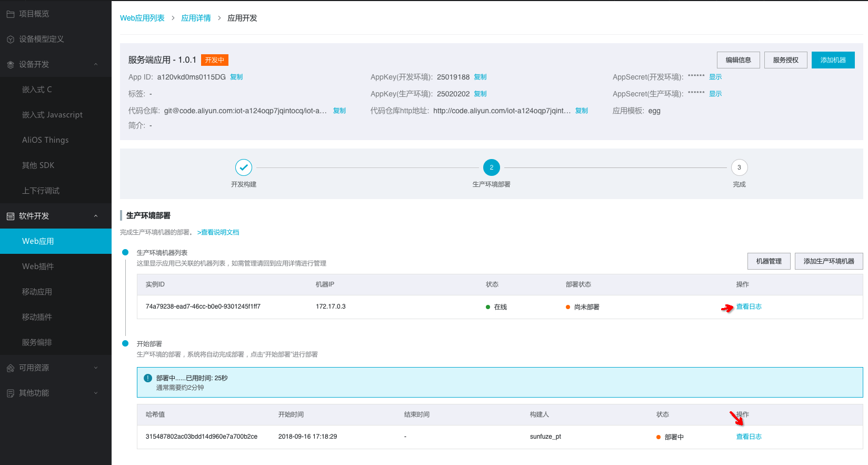Click the 服务授权 button
Image resolution: width=868 pixels, height=465 pixels.
[785, 60]
